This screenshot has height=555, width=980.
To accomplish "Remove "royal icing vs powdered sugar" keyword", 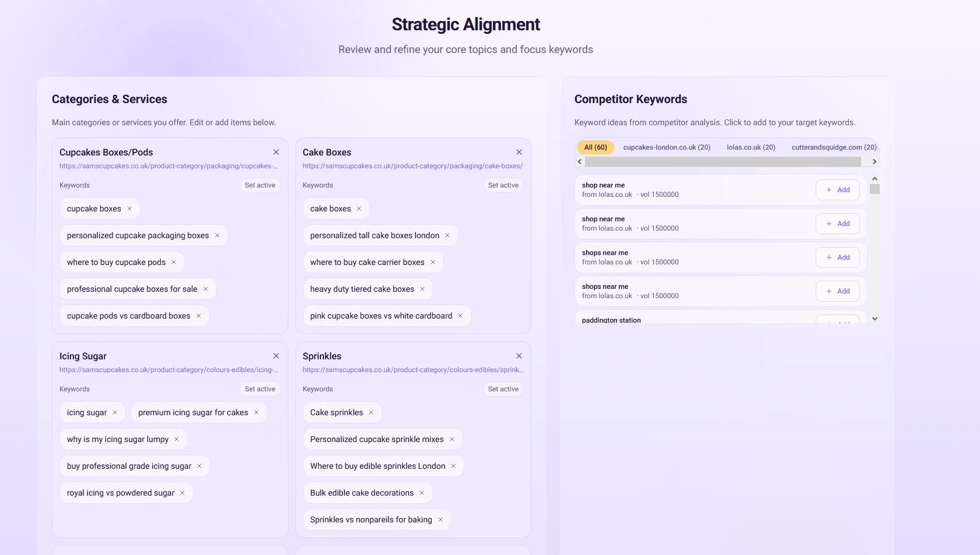I will [x=182, y=492].
